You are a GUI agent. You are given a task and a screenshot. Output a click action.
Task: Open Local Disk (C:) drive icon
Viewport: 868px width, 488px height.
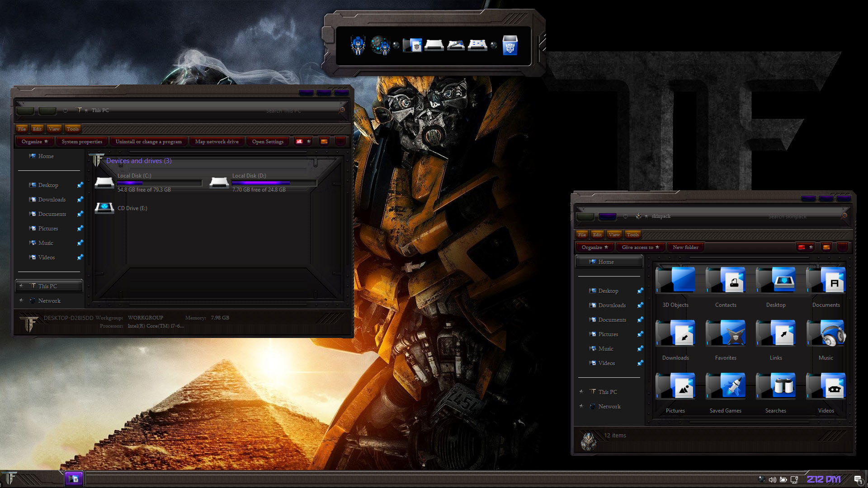point(104,183)
